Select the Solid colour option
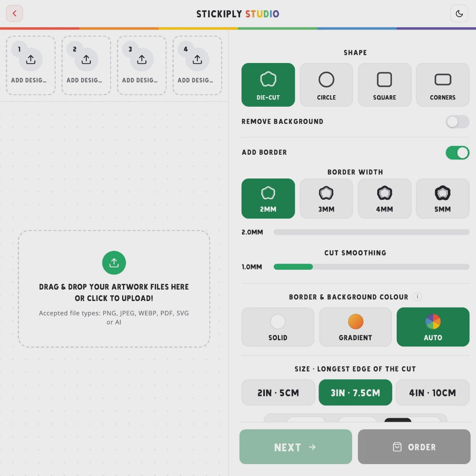The height and width of the screenshot is (476, 476). (278, 327)
